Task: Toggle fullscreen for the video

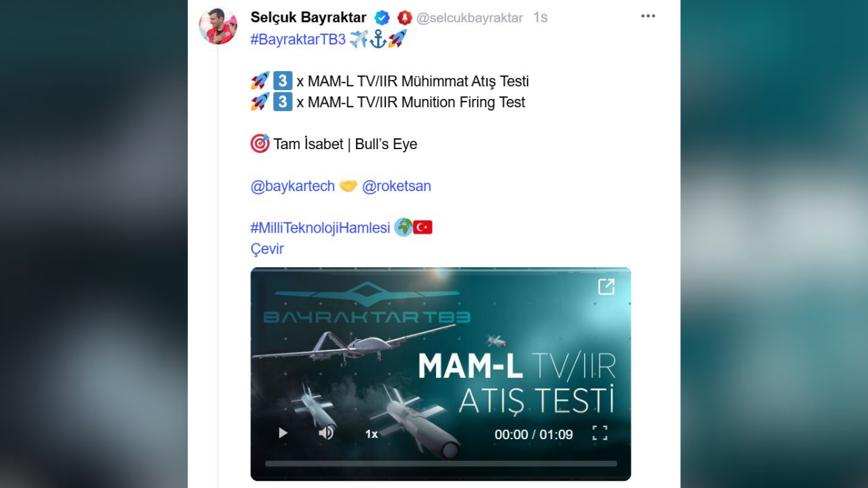Action: click(600, 433)
